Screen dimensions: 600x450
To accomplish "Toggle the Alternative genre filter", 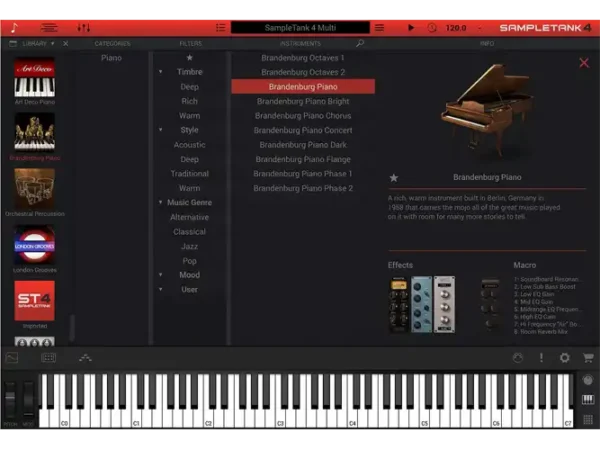I will coord(189,217).
